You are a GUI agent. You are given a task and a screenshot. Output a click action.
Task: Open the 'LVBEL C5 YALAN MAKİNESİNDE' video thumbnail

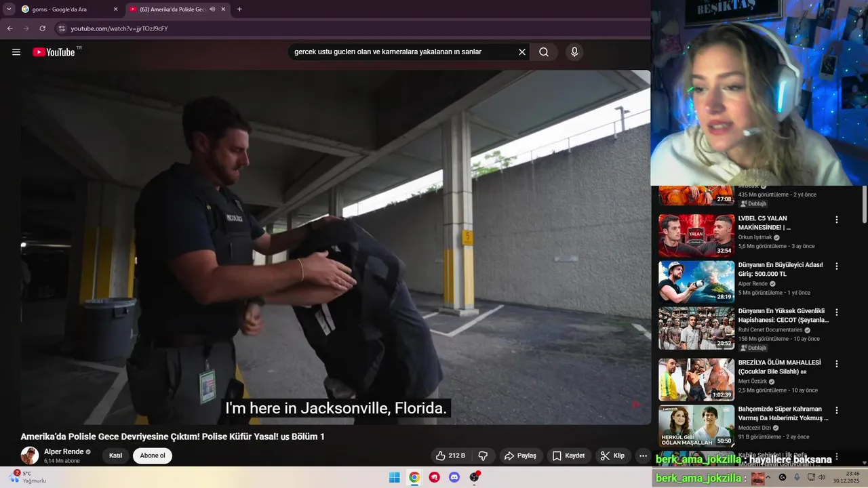[696, 236]
